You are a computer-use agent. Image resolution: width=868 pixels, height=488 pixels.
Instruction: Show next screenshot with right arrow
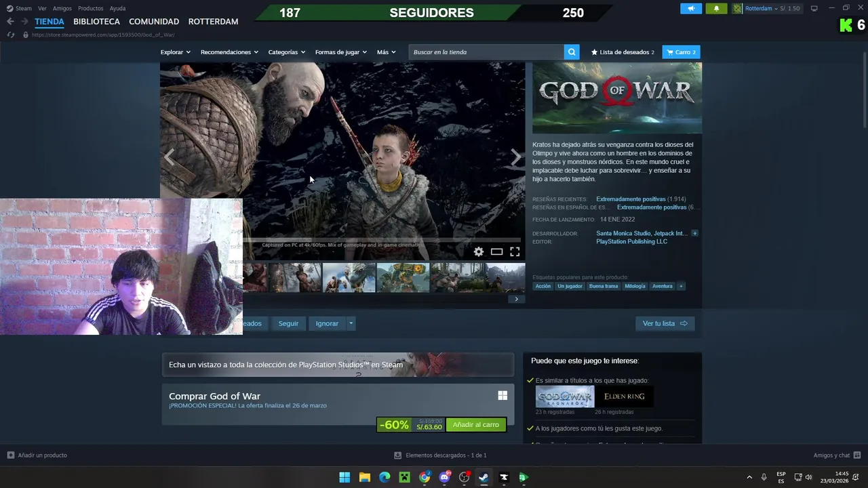tap(516, 157)
